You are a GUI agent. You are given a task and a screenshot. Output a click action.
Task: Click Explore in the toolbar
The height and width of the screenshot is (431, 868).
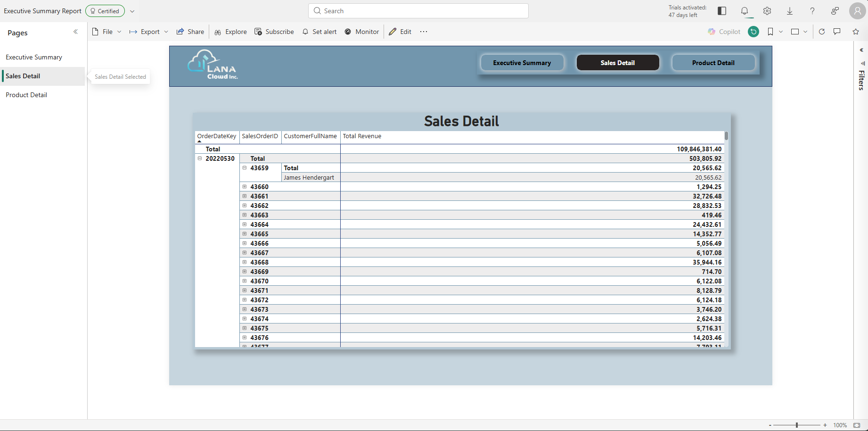click(231, 32)
